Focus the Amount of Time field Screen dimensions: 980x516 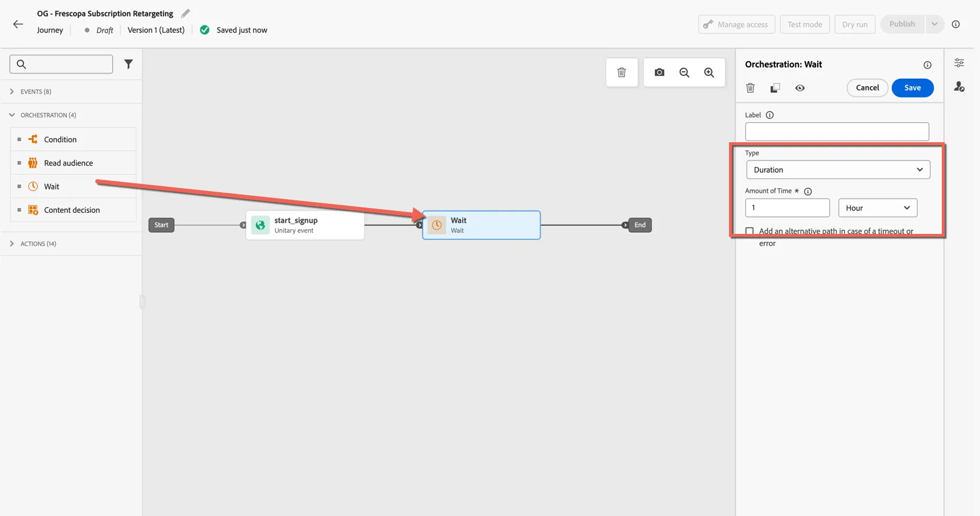point(787,208)
